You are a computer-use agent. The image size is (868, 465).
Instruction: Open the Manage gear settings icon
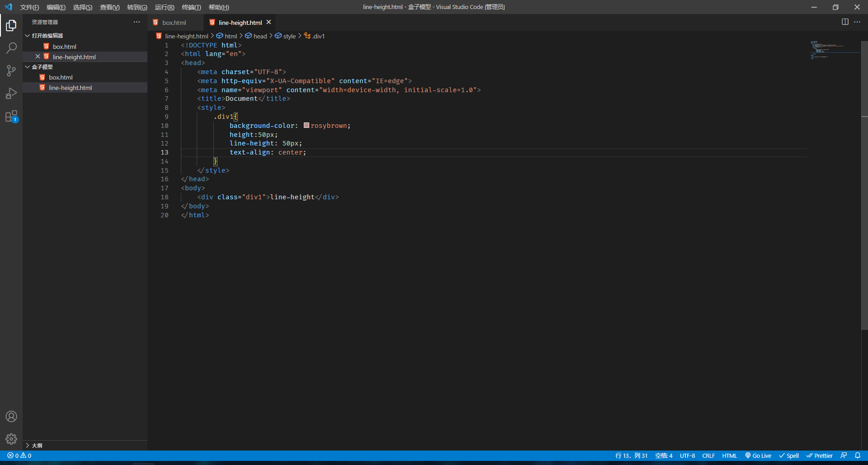[x=11, y=439]
